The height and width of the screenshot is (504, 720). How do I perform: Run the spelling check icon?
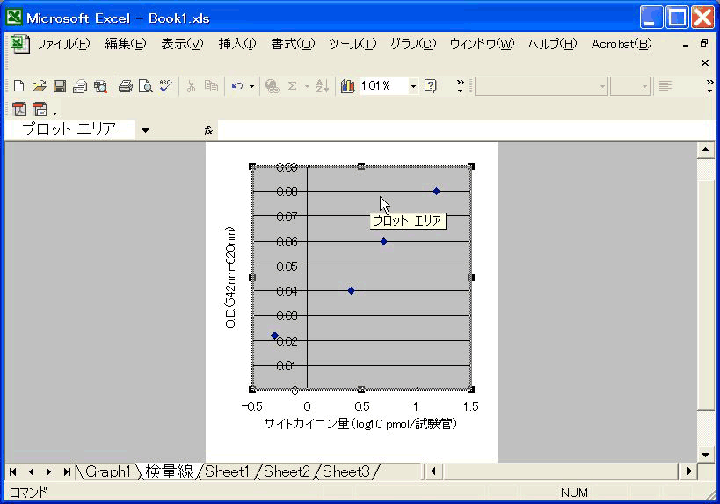click(x=164, y=87)
